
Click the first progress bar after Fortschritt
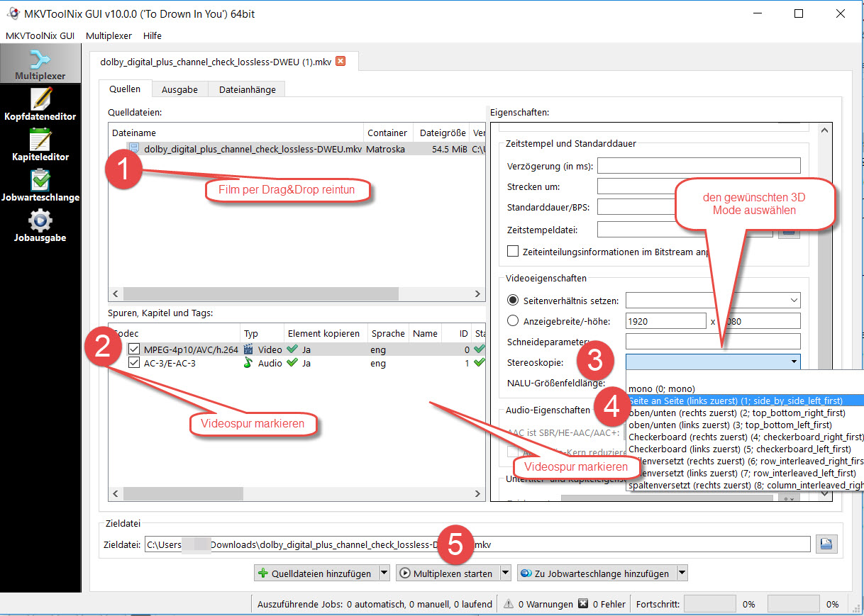710,605
